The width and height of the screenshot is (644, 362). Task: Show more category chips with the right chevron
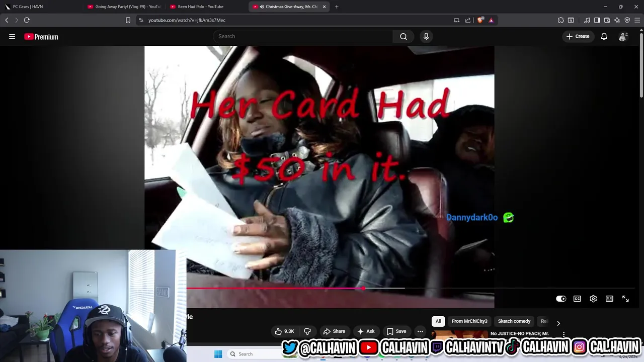[x=558, y=323]
